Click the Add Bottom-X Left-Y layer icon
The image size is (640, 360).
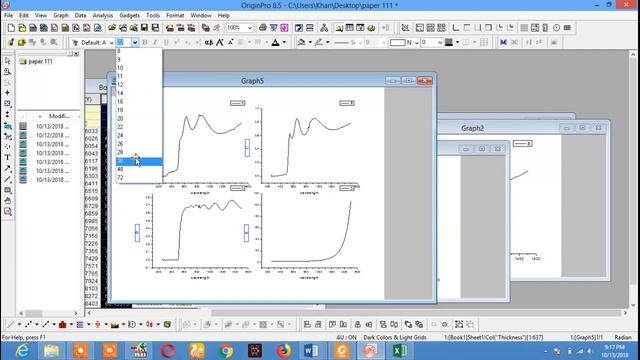tap(456, 28)
